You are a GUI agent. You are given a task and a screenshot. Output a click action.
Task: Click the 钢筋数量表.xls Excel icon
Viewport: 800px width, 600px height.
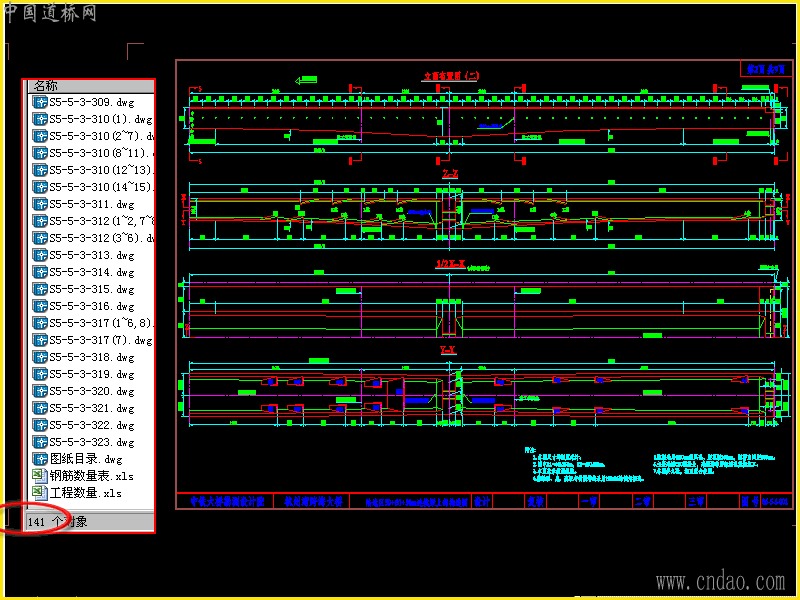[x=40, y=476]
